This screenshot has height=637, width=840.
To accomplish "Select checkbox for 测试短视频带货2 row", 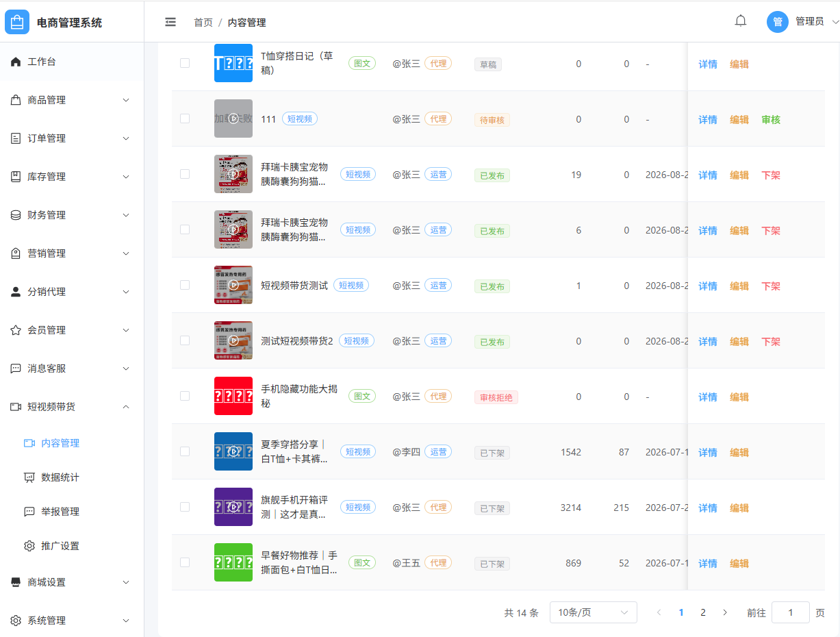I will [x=185, y=340].
